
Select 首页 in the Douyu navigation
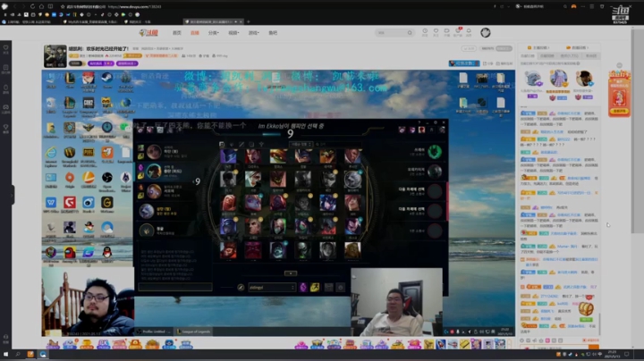[x=177, y=33]
